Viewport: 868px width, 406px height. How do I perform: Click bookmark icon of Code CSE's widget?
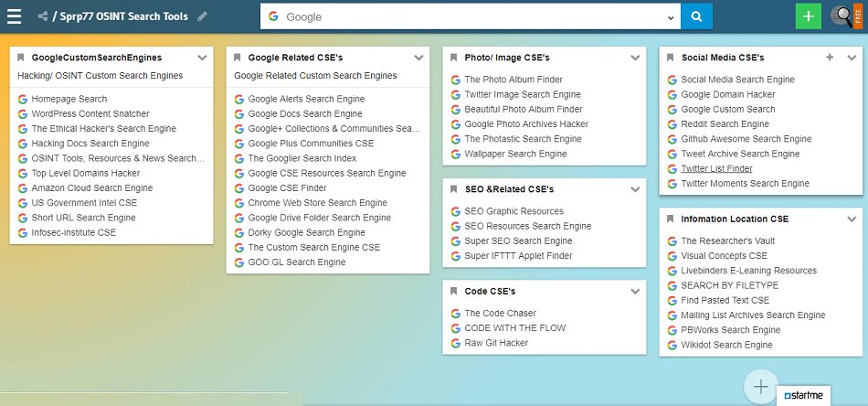[454, 292]
